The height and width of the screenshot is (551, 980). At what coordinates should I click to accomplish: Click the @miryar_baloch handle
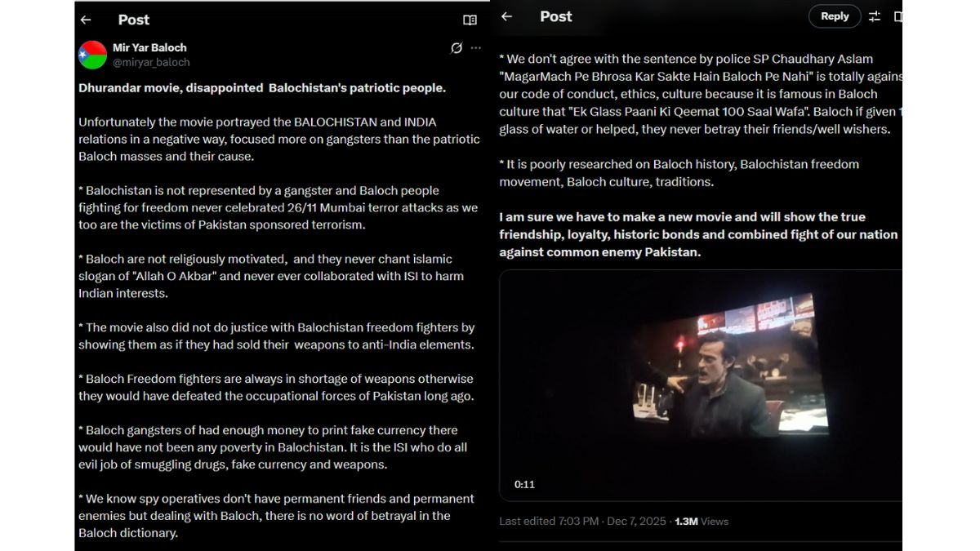(151, 62)
